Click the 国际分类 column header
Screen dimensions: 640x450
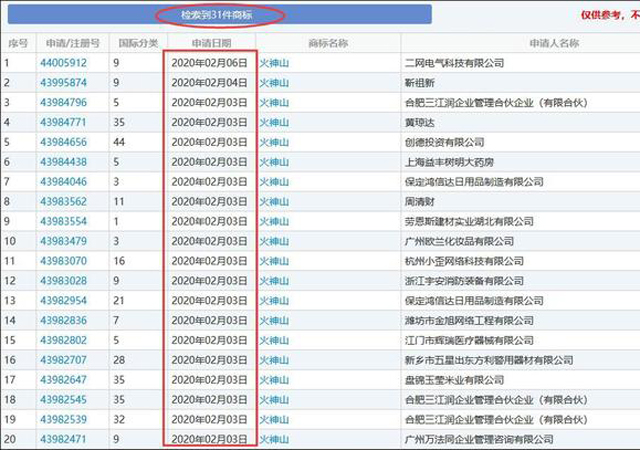coord(138,43)
